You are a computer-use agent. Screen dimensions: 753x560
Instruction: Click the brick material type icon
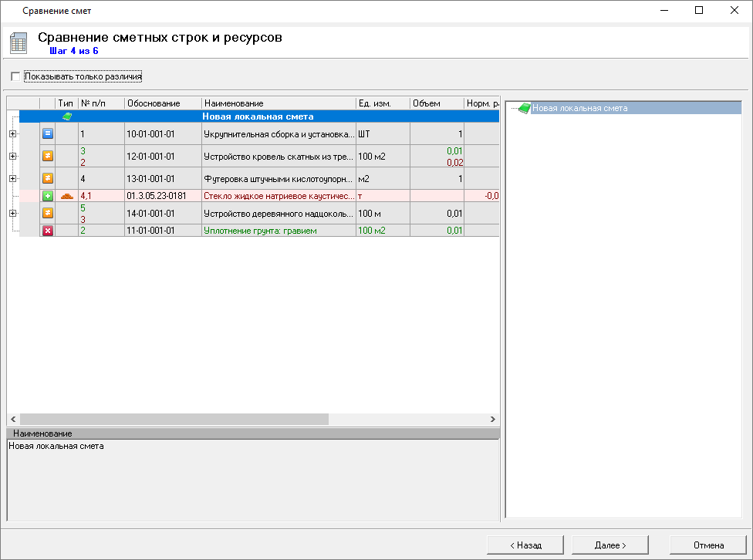pyautogui.click(x=66, y=196)
